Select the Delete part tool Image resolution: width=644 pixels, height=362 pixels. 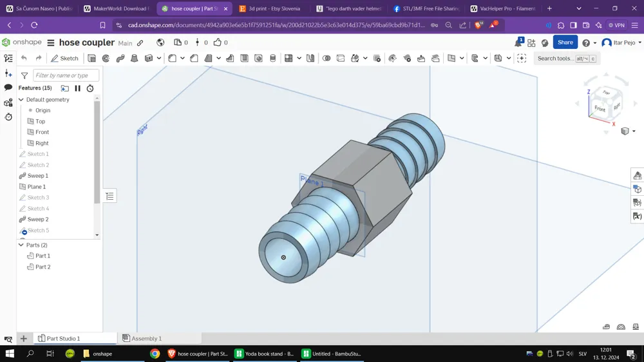point(377,59)
